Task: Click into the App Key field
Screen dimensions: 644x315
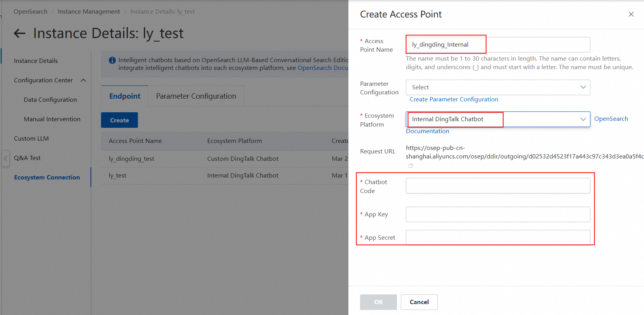Action: 498,214
